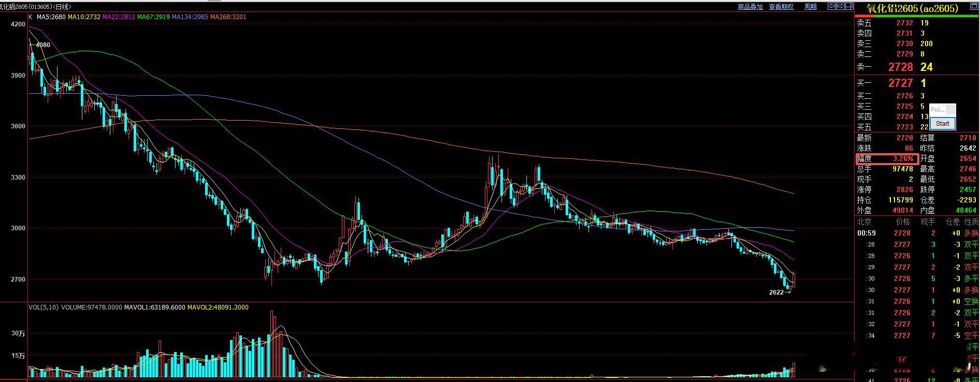
Task: Click the 氧化铝2605(013605)<日线> chart title
Action: 36,7
